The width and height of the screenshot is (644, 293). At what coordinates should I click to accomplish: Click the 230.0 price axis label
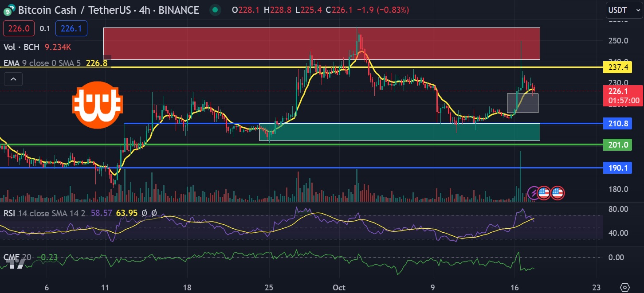pyautogui.click(x=619, y=82)
